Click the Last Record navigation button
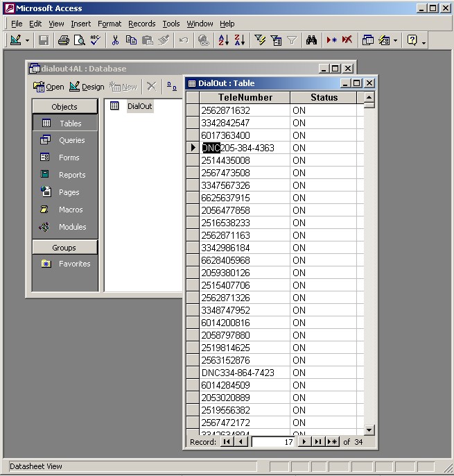The image size is (454, 476). [318, 442]
